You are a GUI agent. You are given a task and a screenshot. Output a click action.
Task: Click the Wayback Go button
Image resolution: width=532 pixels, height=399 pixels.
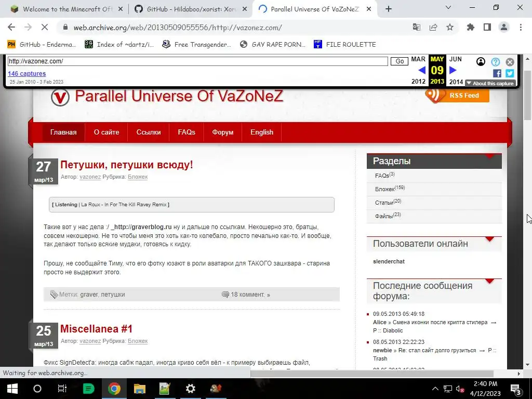(400, 61)
